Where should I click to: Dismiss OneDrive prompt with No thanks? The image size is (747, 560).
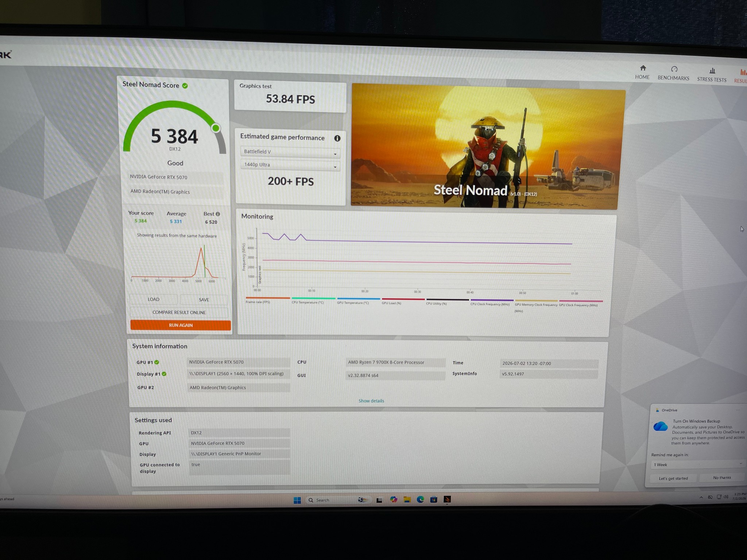pos(722,478)
